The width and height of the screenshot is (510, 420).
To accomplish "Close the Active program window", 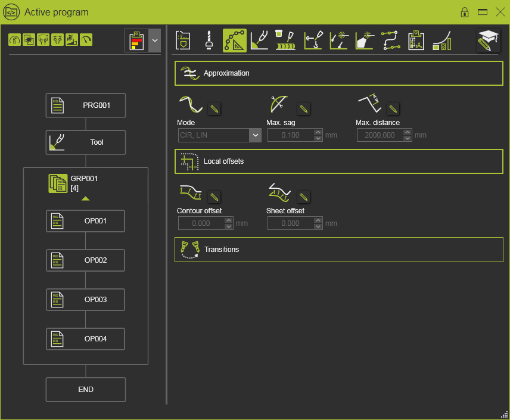I will pos(500,13).
